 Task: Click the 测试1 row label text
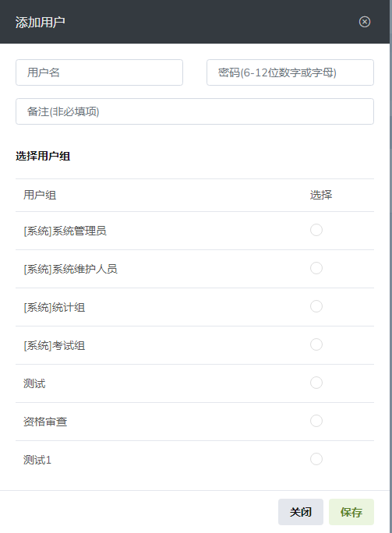(x=37, y=460)
